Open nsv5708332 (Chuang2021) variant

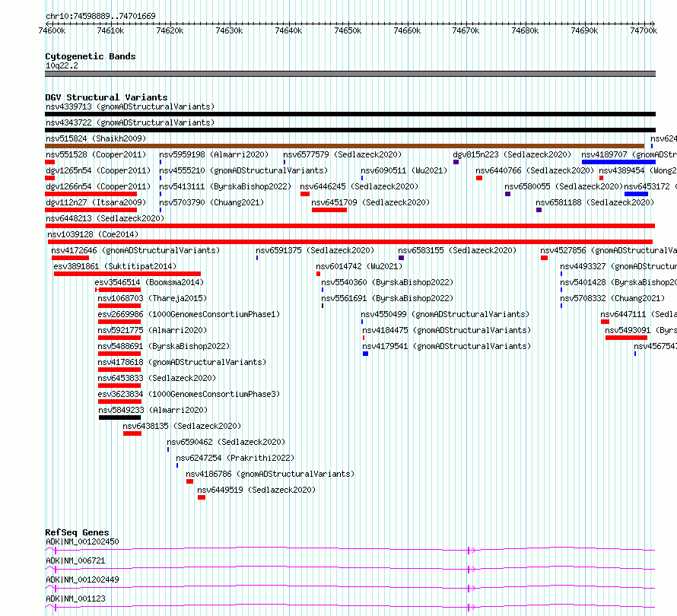612,298
